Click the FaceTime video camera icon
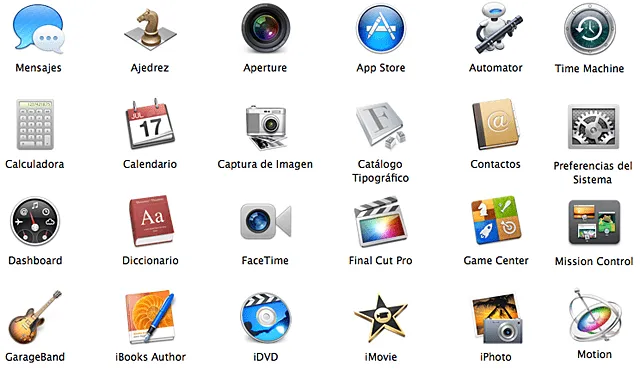Screen dimensions: 640x371 tap(265, 221)
